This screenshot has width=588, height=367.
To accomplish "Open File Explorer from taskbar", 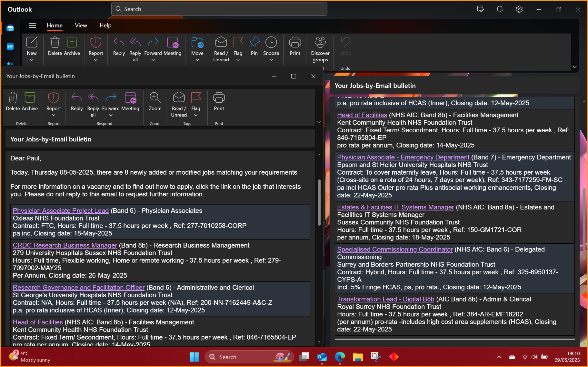I will [x=358, y=357].
